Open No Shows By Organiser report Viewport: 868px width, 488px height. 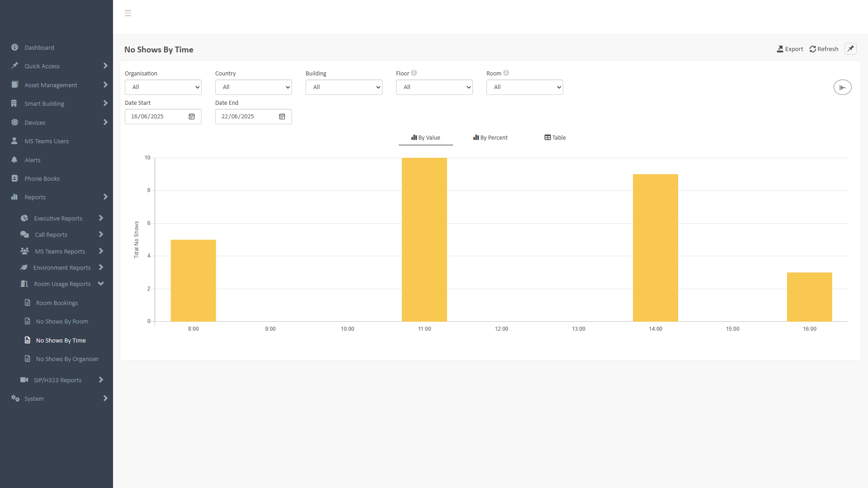(67, 359)
